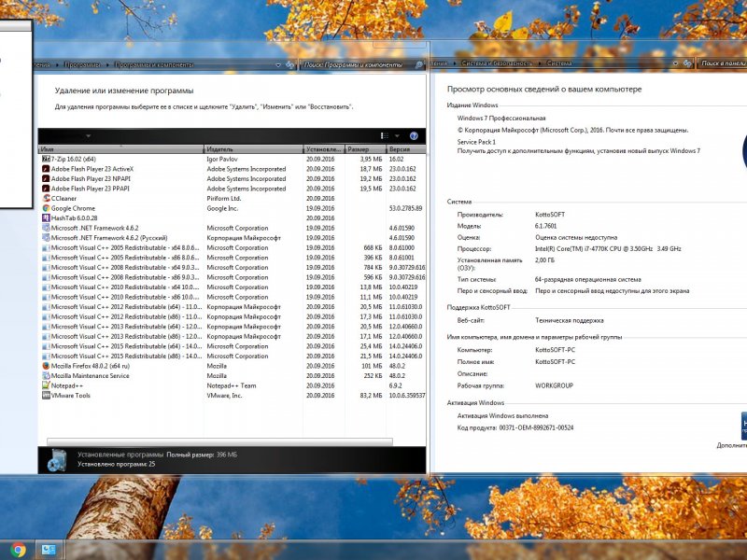Click Mozilla Firefox 48.0.2 icon
This screenshot has width=747, height=560.
tap(46, 366)
